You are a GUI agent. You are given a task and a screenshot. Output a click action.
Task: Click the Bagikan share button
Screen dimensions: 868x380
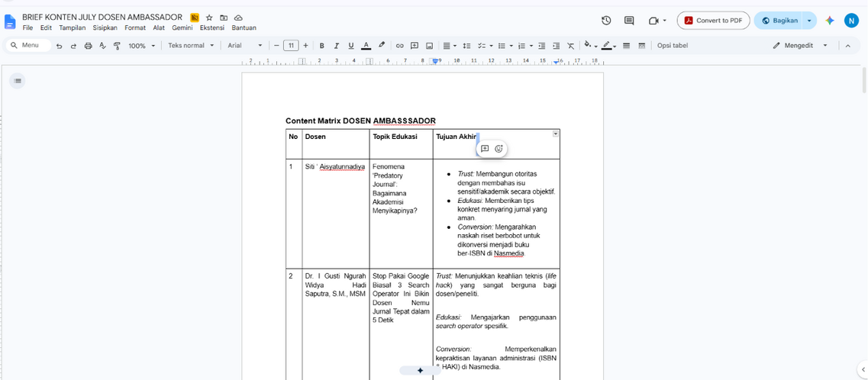coord(779,21)
